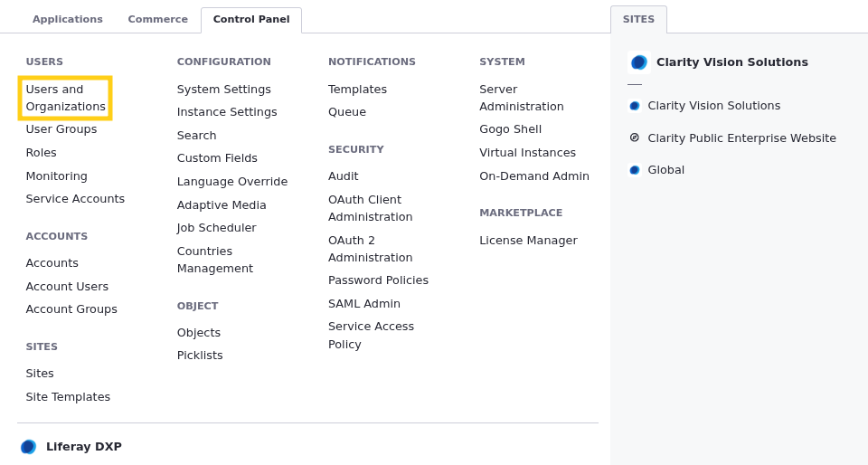The width and height of the screenshot is (868, 465).
Task: Open Audit under Security
Action: coord(344,176)
